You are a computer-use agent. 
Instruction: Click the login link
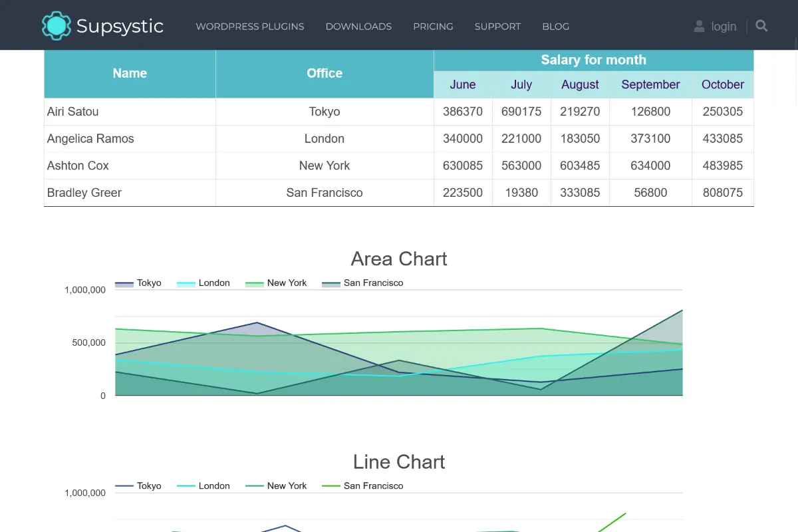724,27
